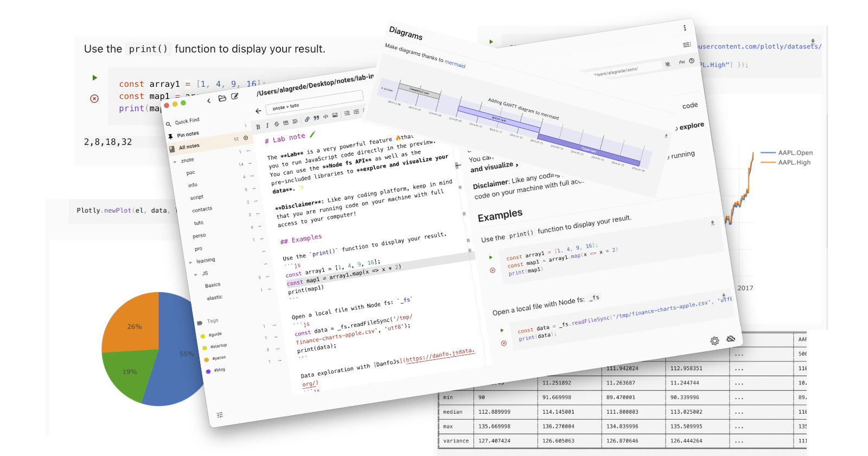868x456 pixels.
Task: Open the elastic folder
Action: 214,297
